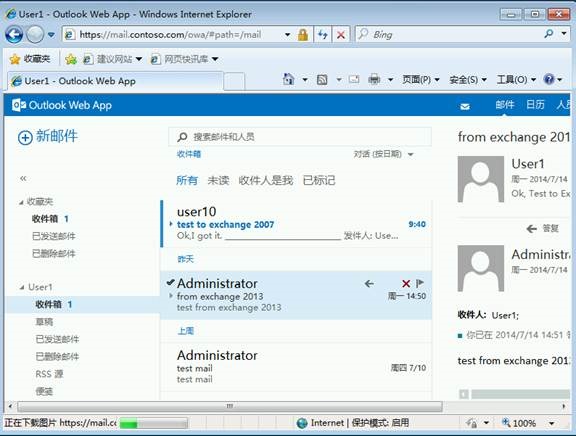Collapse folder pane with double chevron
Image resolution: width=576 pixels, height=436 pixels.
[x=23, y=179]
